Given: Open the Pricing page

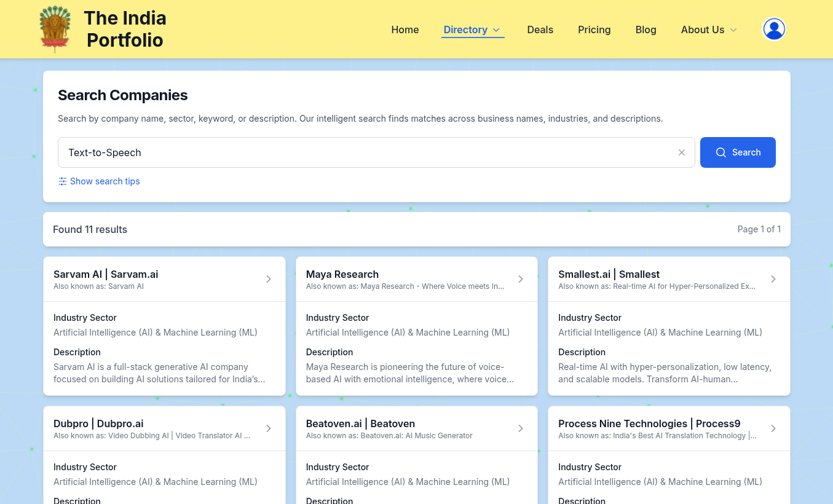Looking at the screenshot, I should [594, 30].
